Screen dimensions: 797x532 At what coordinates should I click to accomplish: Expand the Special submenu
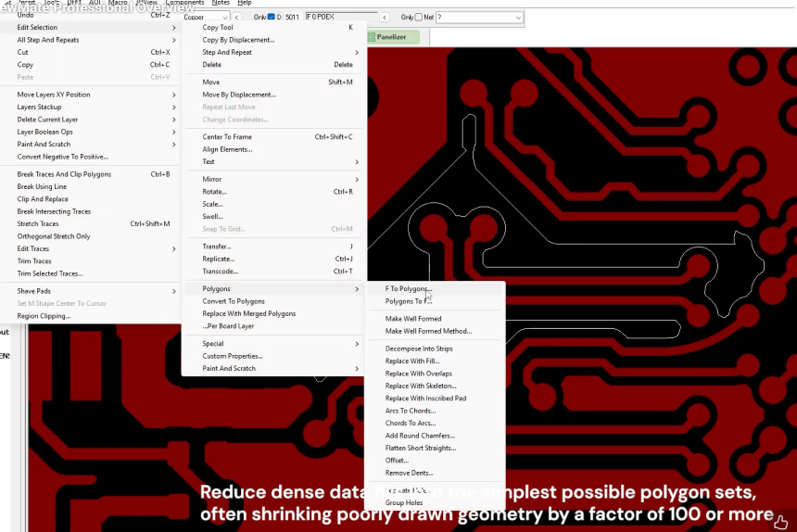tap(273, 344)
